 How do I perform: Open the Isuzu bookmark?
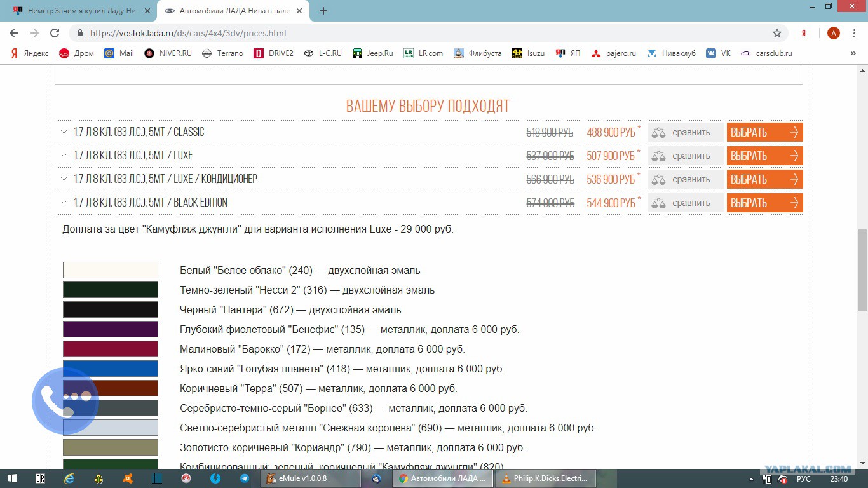click(x=528, y=53)
